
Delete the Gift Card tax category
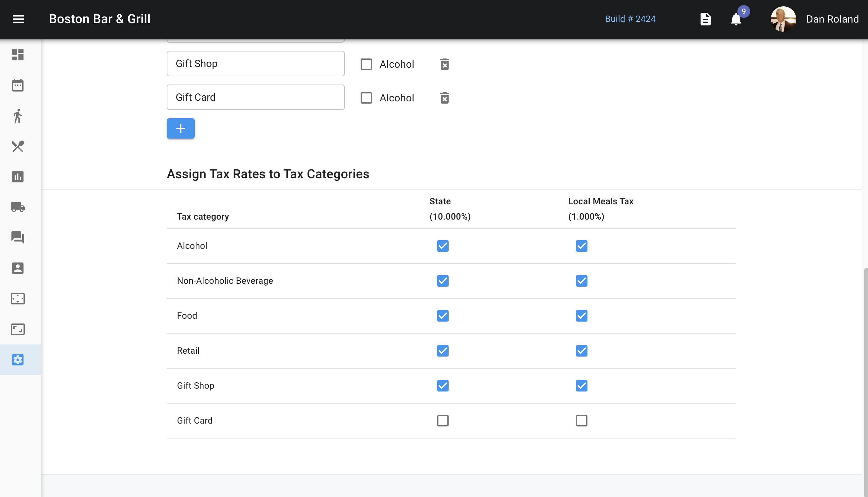coord(444,98)
